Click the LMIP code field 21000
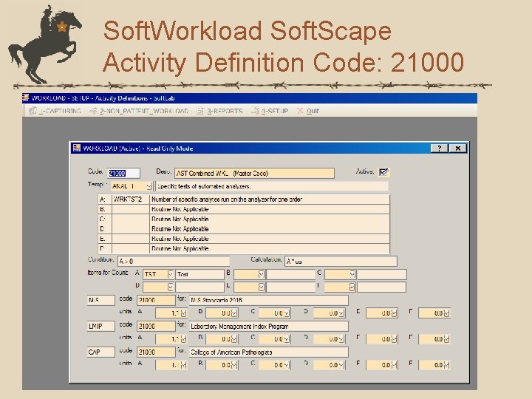The image size is (532, 399). [156, 327]
